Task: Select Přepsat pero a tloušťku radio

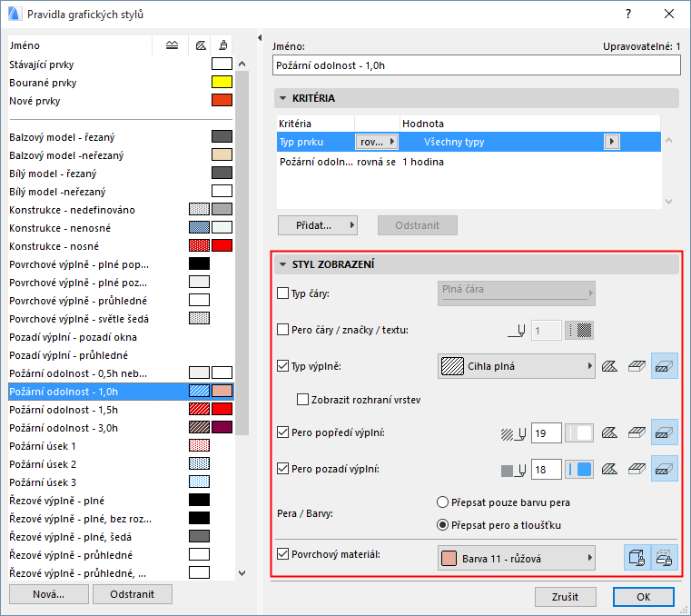Action: pyautogui.click(x=442, y=525)
